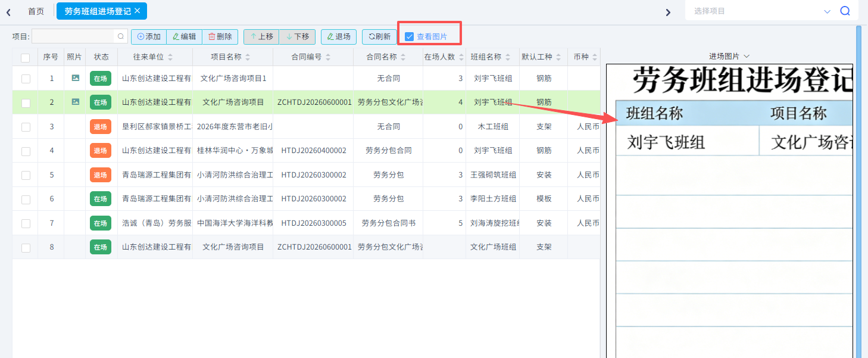Sort by the 合同名称 column arrows
This screenshot has width=868, height=358.
(x=403, y=57)
